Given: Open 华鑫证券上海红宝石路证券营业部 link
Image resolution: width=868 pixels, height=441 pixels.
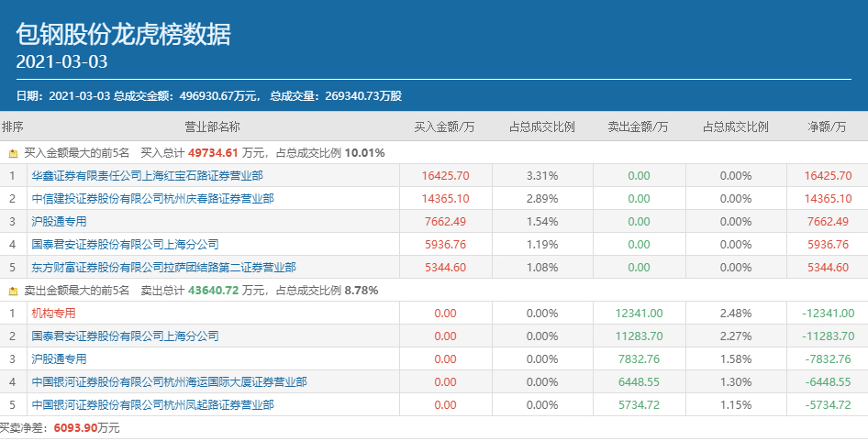Looking at the screenshot, I should (147, 176).
